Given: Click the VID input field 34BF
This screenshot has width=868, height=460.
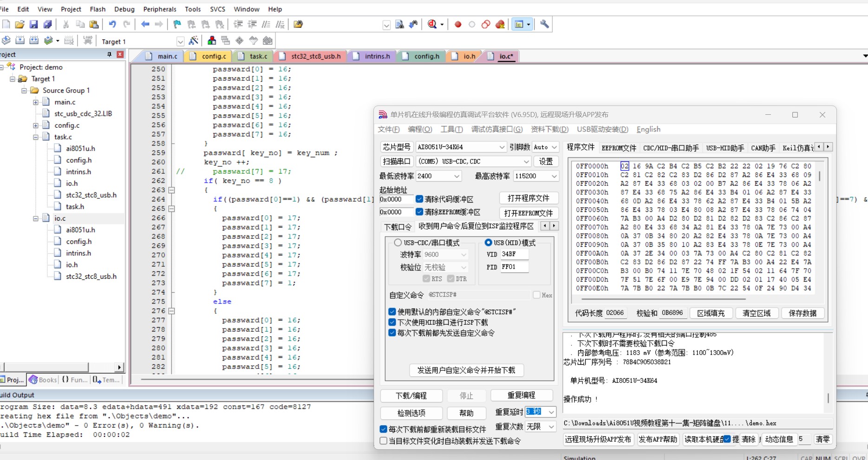Looking at the screenshot, I should click(x=514, y=254).
